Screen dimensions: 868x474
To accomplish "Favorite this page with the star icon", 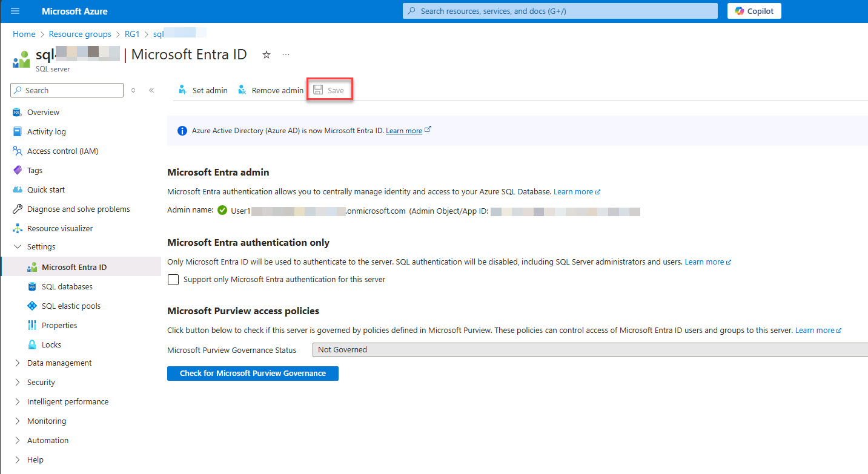I will coord(266,55).
